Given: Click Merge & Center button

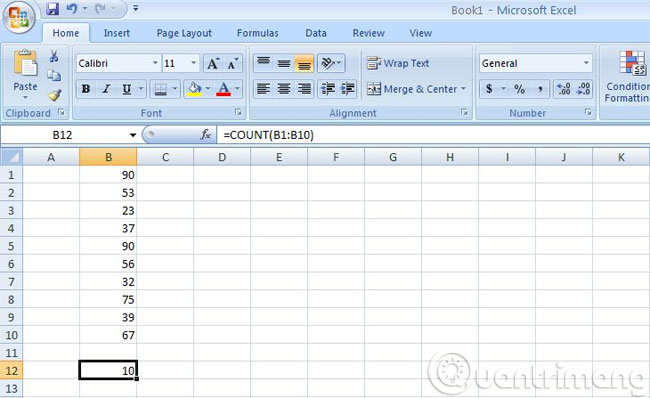Looking at the screenshot, I should (412, 89).
